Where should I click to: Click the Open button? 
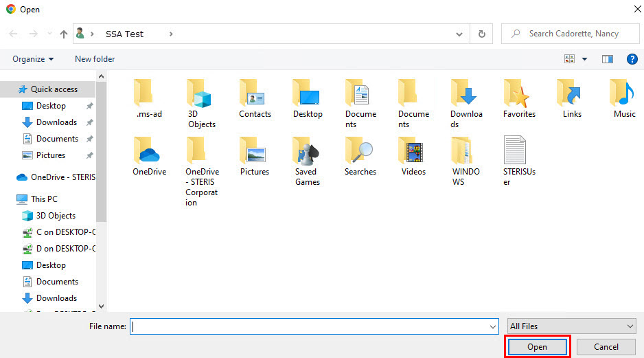pyautogui.click(x=537, y=347)
